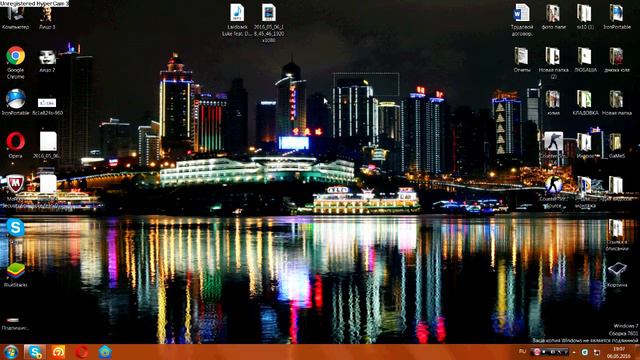Open the Отчеты folder
Screen dimensions: 640x360
point(522,60)
